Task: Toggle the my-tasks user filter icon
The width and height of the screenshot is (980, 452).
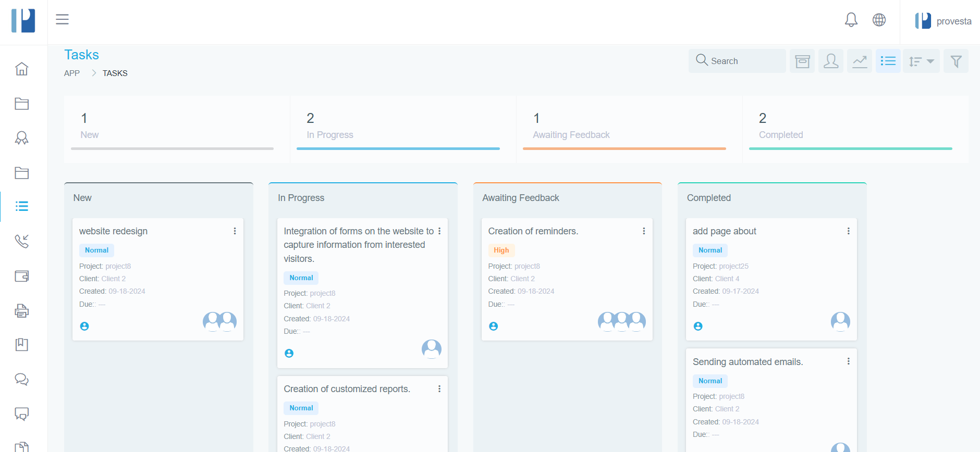Action: [831, 61]
